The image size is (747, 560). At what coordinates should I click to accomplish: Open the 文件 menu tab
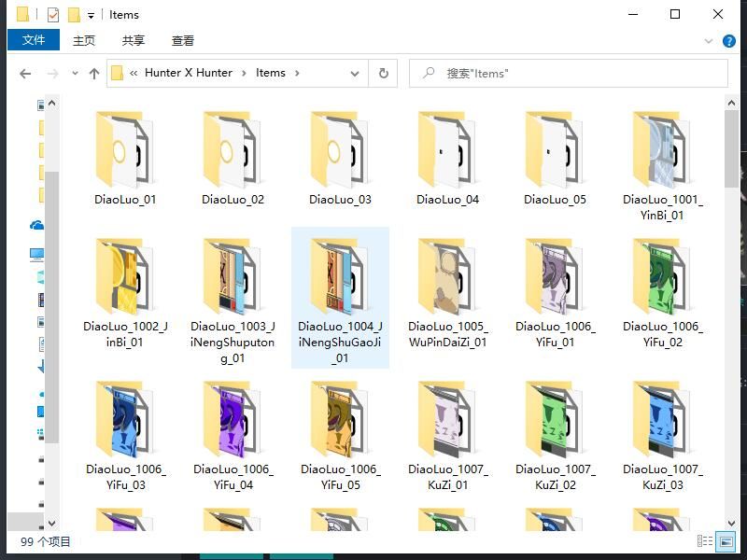point(34,40)
